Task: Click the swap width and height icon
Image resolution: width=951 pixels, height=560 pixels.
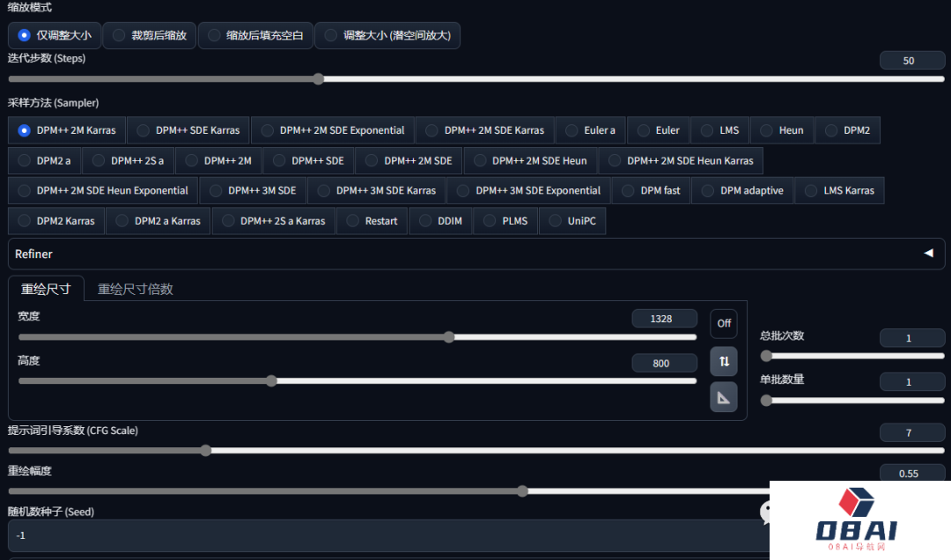Action: 724,361
